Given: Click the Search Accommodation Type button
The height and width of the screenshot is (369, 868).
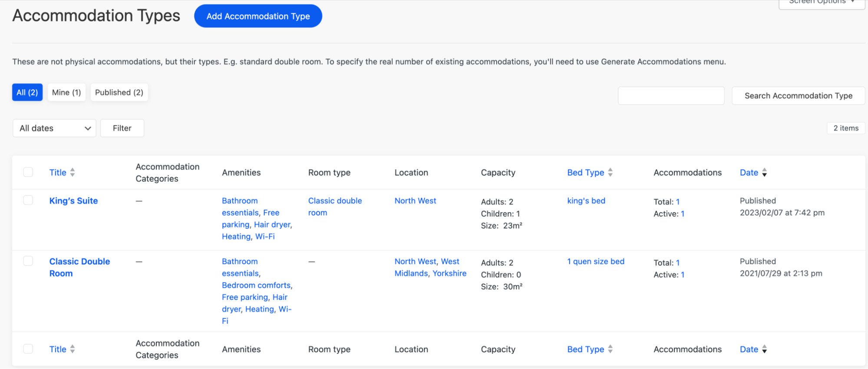Looking at the screenshot, I should click(799, 96).
